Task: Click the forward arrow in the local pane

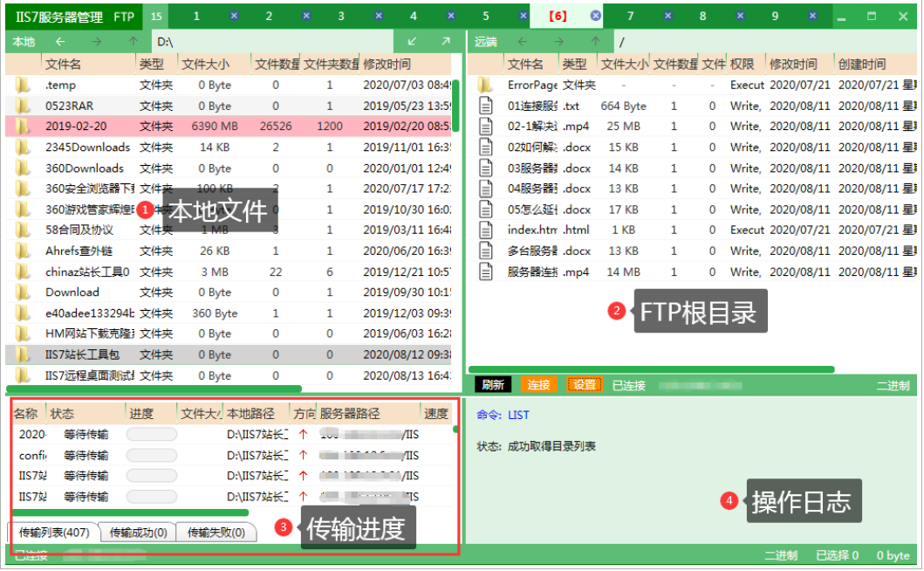Action: [x=97, y=41]
